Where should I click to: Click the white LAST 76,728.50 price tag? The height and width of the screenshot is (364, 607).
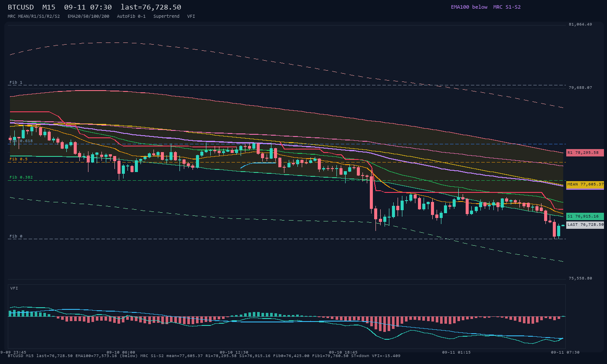[585, 225]
